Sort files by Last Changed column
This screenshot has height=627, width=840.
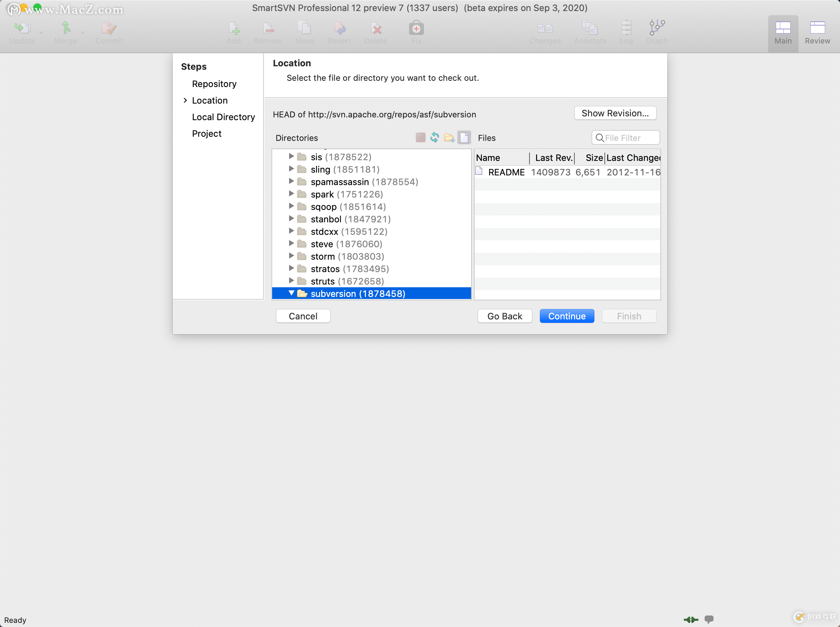tap(633, 158)
